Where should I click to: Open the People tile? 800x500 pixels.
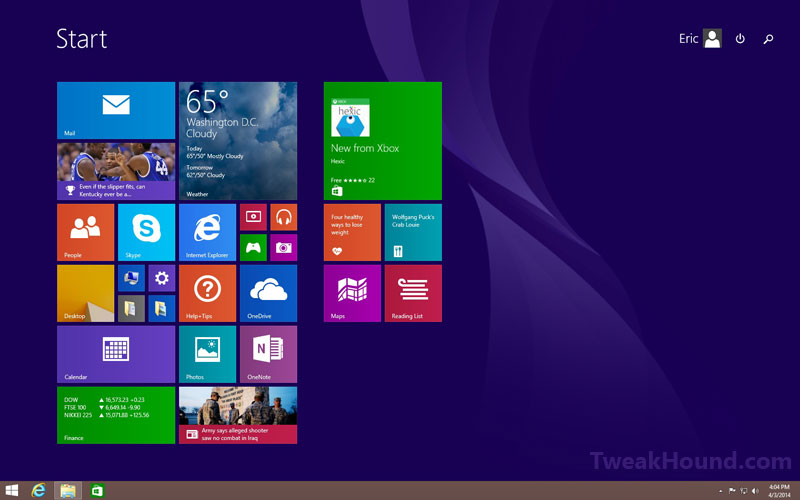click(86, 232)
